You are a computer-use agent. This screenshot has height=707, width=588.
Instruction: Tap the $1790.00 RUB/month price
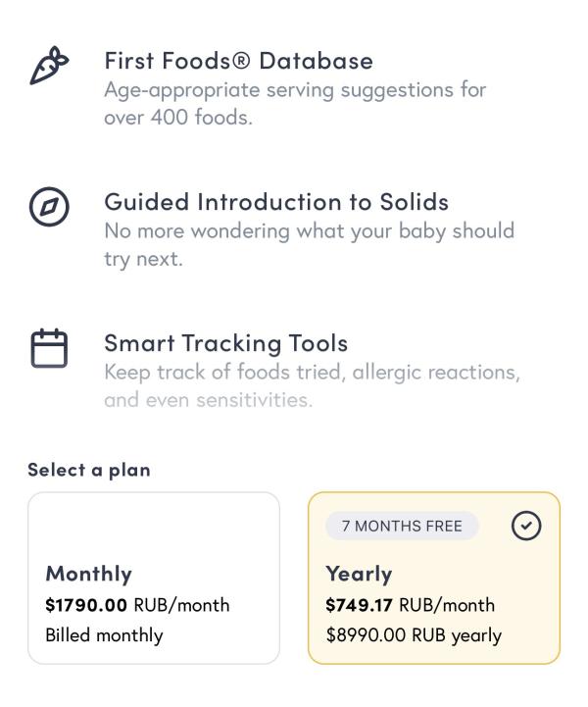137,605
